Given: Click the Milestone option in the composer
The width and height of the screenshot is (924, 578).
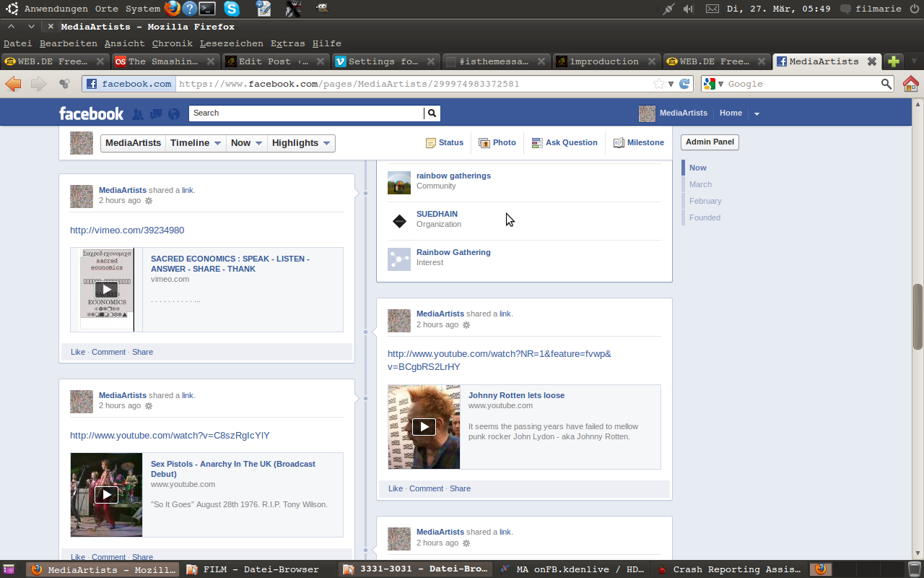Looking at the screenshot, I should coord(639,143).
